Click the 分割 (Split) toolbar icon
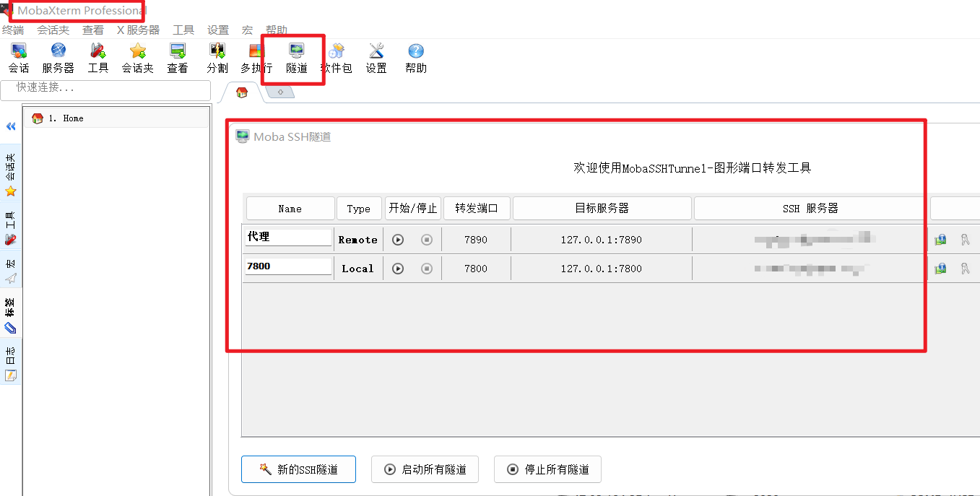Viewport: 980px width, 496px height. coord(217,58)
